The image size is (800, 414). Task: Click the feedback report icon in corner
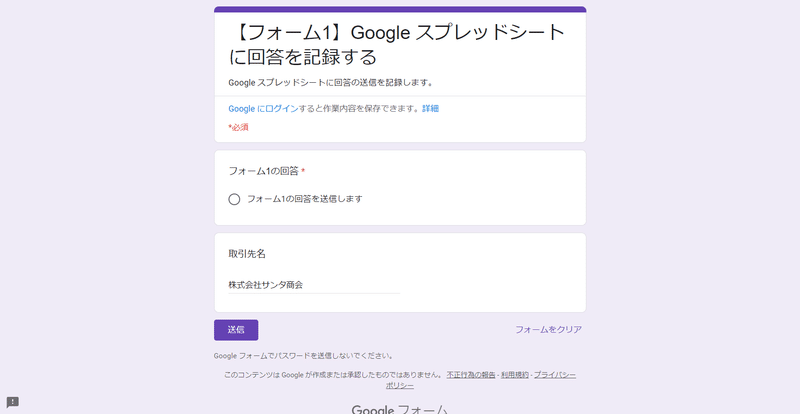click(13, 402)
